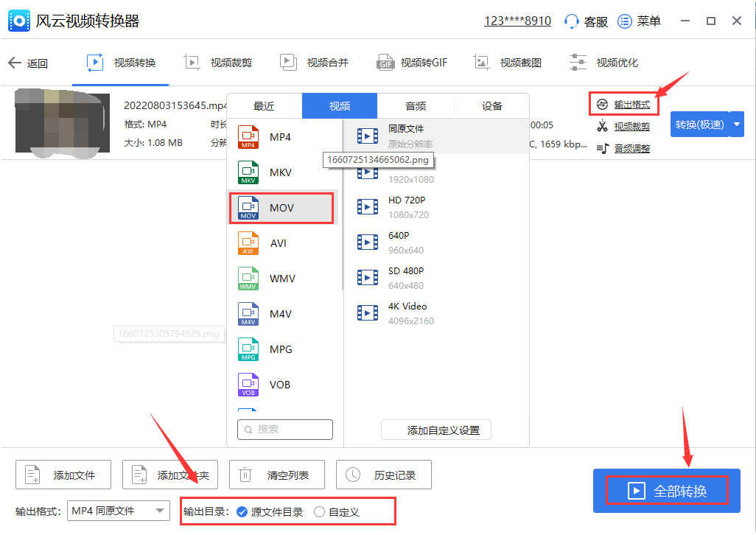Click 清空列表 button

[x=277, y=475]
